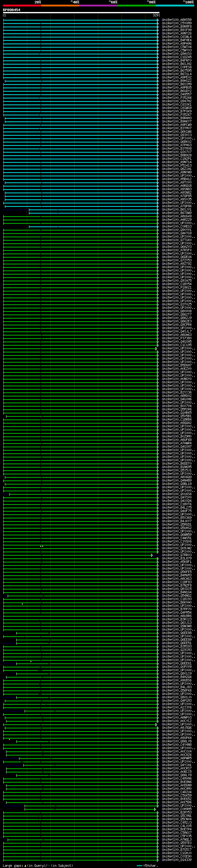197x868 pixels.
Task: Click the cyan ~100% identity legend bar
Action: point(175,6)
